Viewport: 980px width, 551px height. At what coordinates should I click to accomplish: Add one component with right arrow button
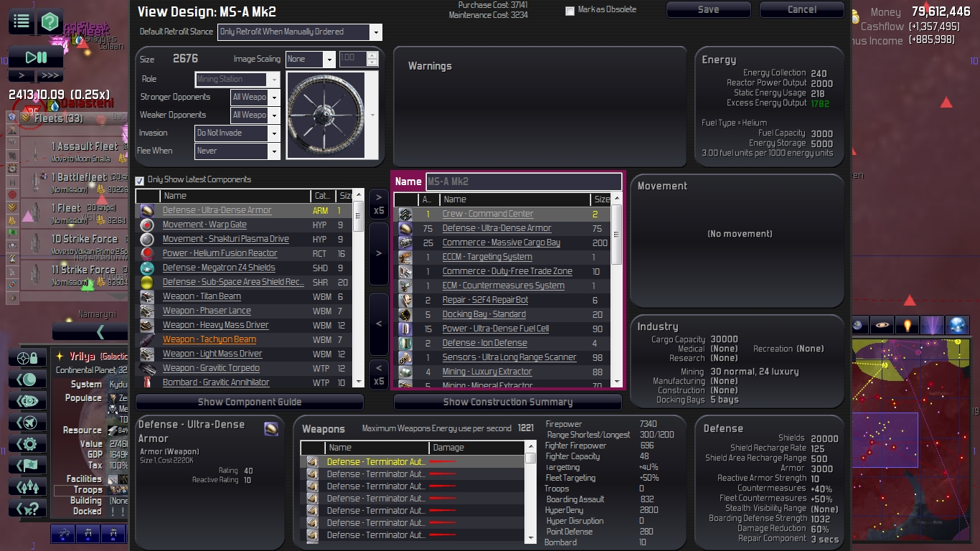click(379, 253)
